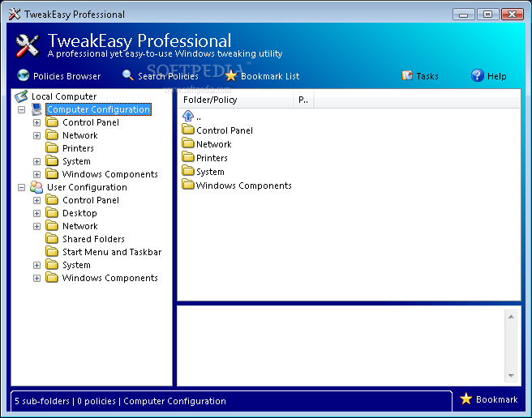The image size is (532, 418).
Task: Collapse the User Configuration node
Action: 21,187
